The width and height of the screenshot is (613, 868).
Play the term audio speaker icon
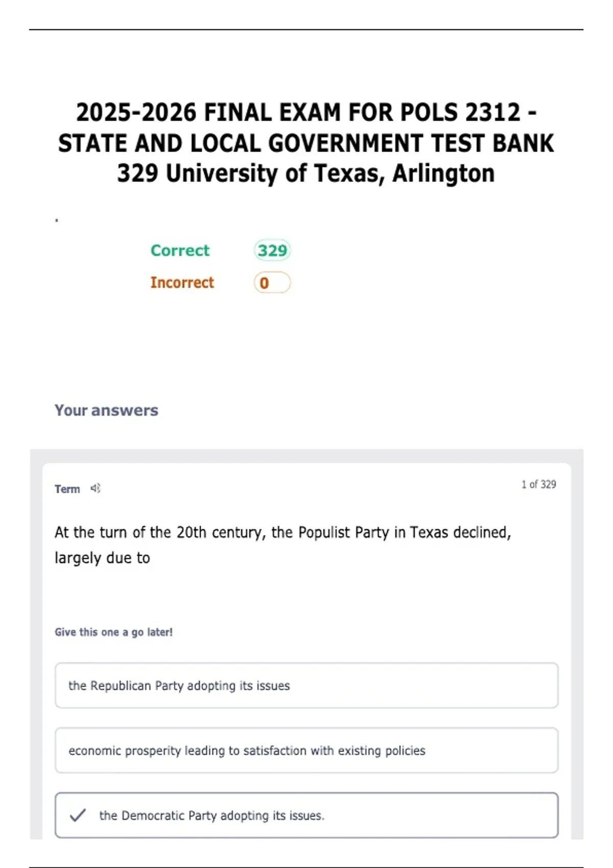(x=96, y=489)
